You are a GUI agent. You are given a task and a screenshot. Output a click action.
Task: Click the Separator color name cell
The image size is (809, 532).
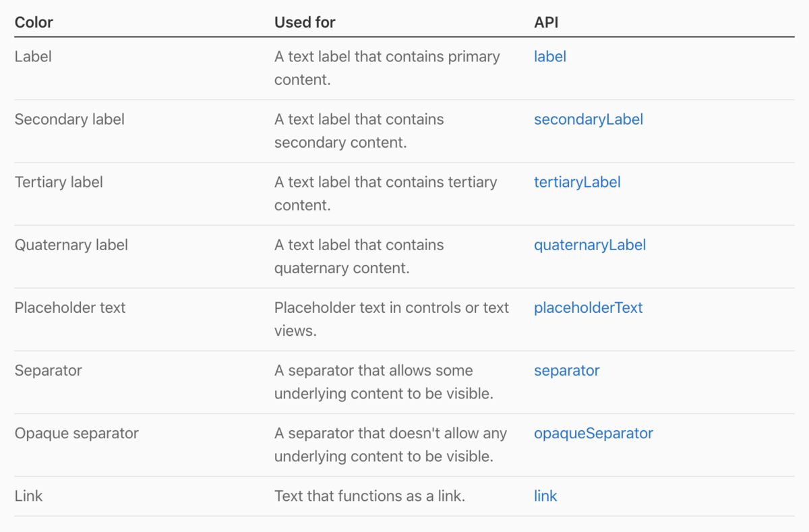[48, 370]
